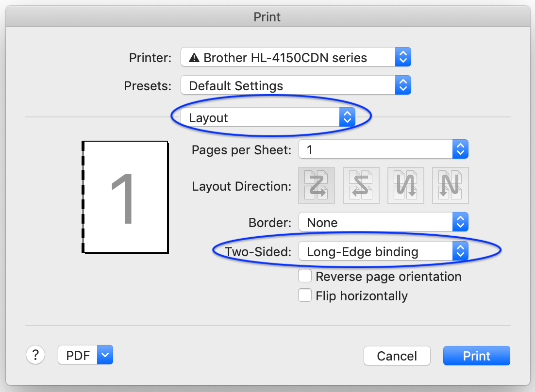
Task: Cancel the print job
Action: [397, 355]
